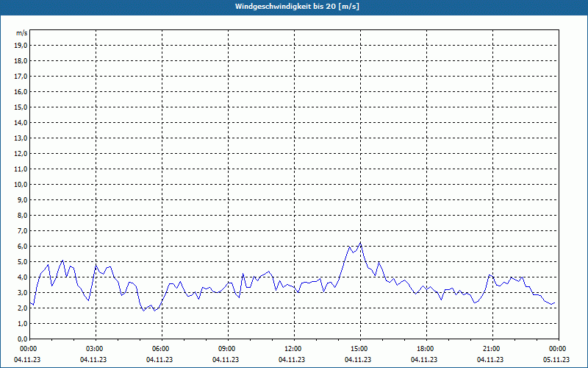Select the 5,0 y-axis label
The height and width of the screenshot is (368, 588).
(23, 262)
